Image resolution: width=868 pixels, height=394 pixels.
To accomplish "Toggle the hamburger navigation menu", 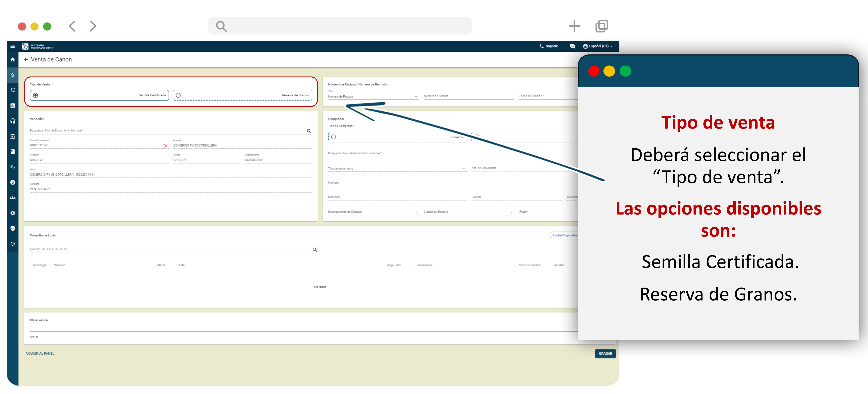I will [x=12, y=46].
